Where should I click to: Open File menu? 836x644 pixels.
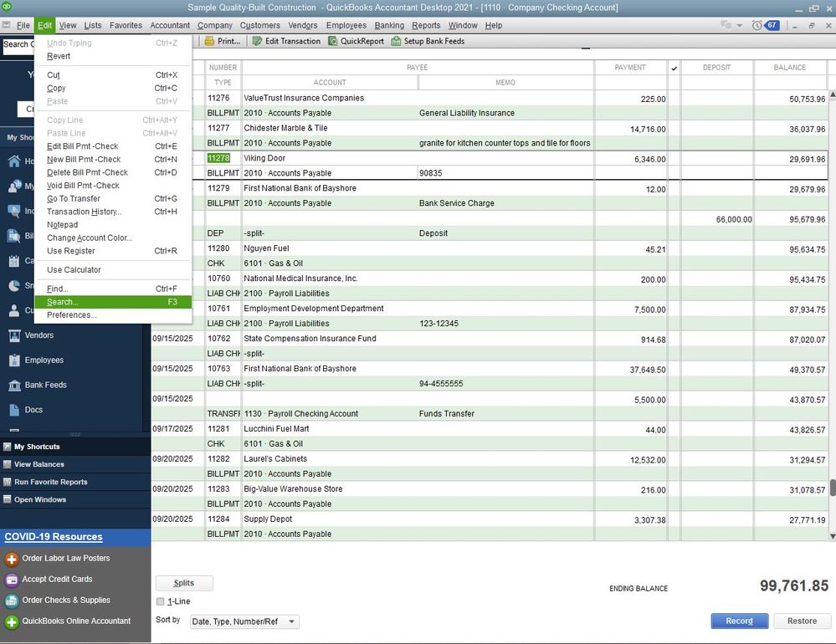[x=23, y=25]
